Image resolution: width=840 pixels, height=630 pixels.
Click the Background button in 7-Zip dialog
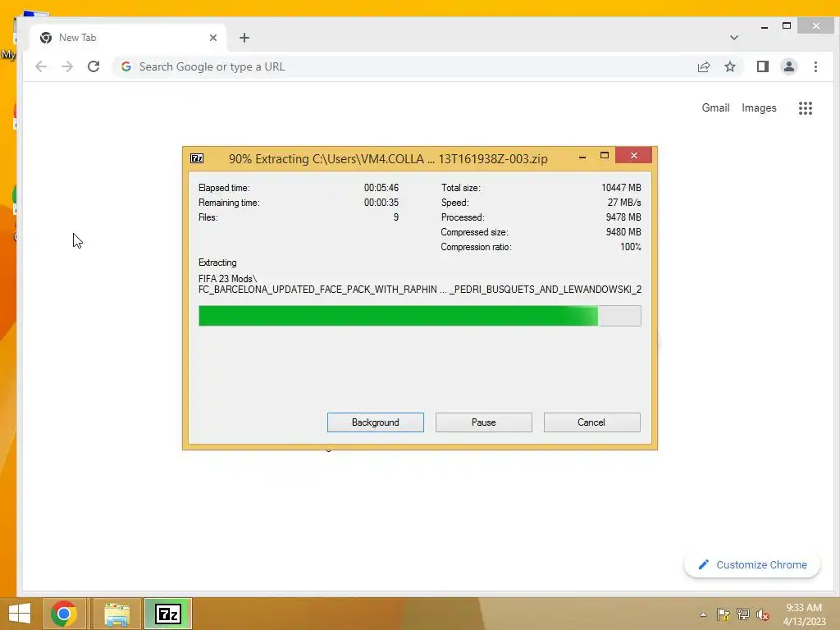pos(375,422)
